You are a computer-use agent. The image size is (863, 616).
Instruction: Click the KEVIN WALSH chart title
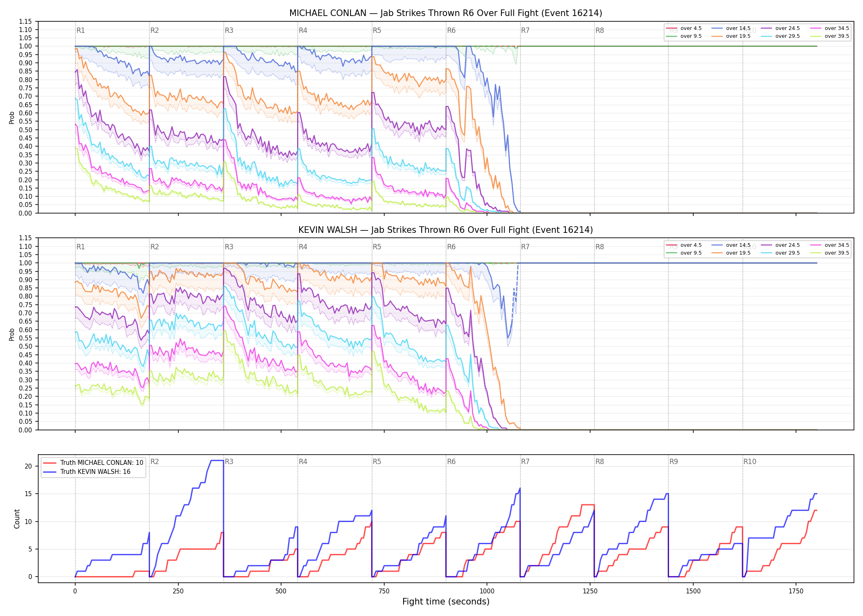(x=445, y=230)
